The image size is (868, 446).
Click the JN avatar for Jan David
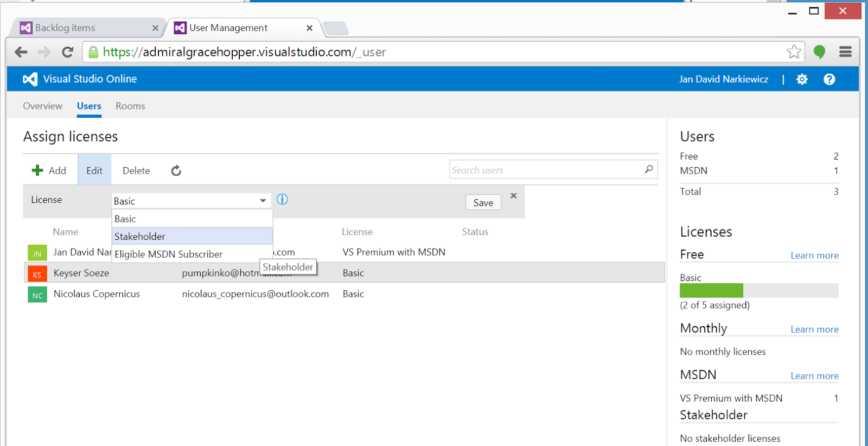point(37,253)
